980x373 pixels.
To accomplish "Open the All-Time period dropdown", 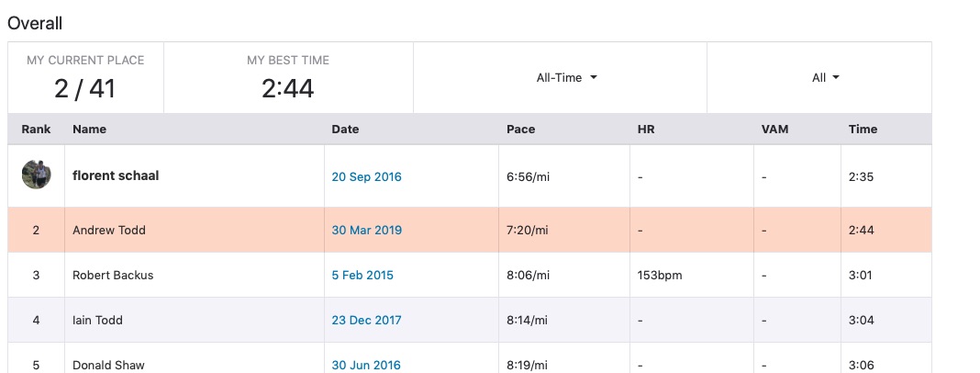I will [x=566, y=78].
